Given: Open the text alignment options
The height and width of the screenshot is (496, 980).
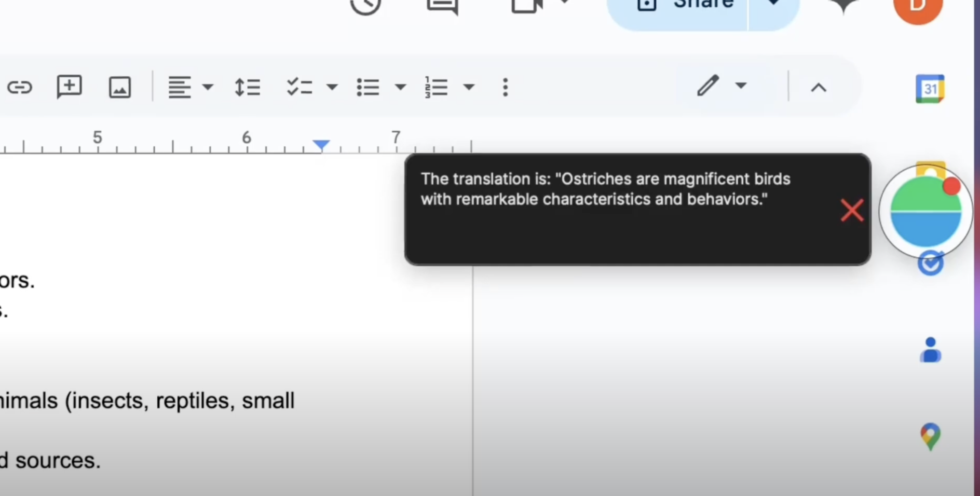Looking at the screenshot, I should pyautogui.click(x=180, y=87).
